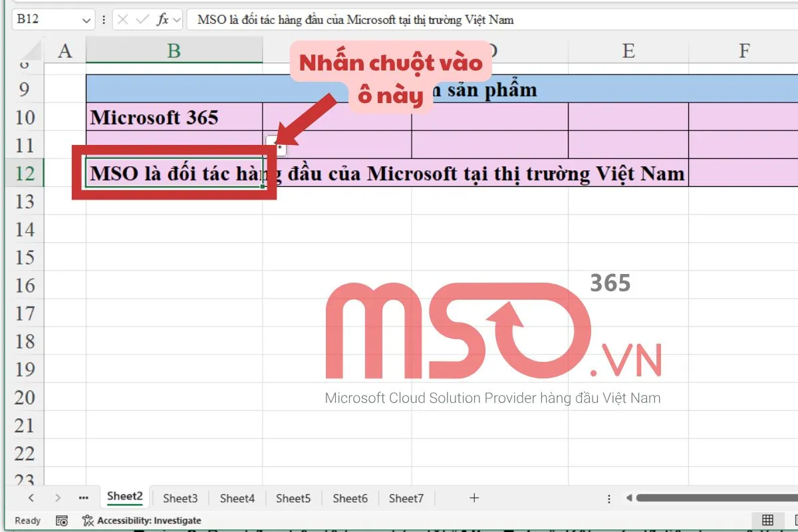Click the Cancel (X) formula bar icon
The height and width of the screenshot is (532, 798).
pyautogui.click(x=123, y=20)
